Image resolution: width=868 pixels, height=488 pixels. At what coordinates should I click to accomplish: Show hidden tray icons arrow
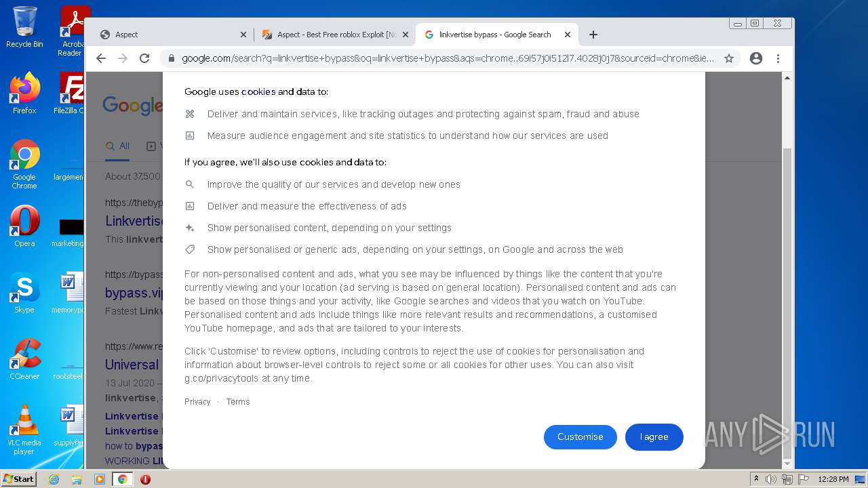[x=756, y=479]
